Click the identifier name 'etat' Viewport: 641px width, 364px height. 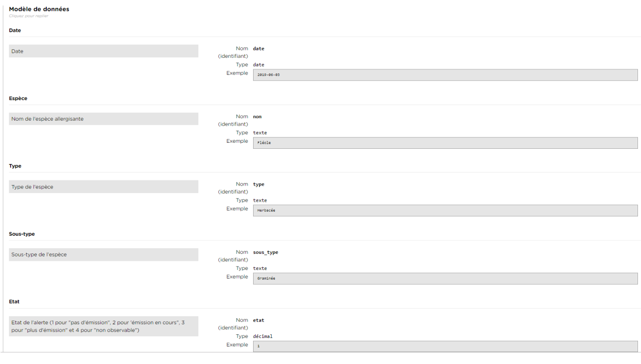click(258, 320)
